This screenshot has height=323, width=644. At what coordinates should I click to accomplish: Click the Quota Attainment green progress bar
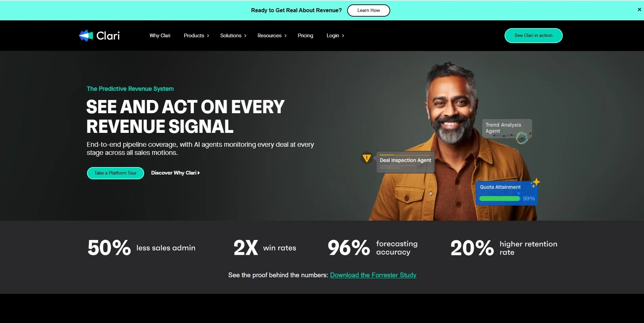click(x=499, y=199)
